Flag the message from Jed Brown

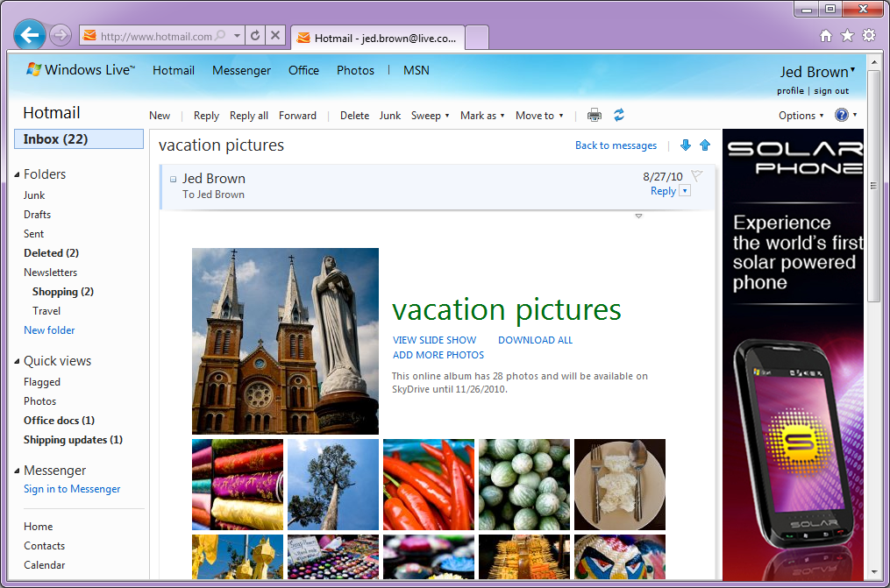coord(697,176)
